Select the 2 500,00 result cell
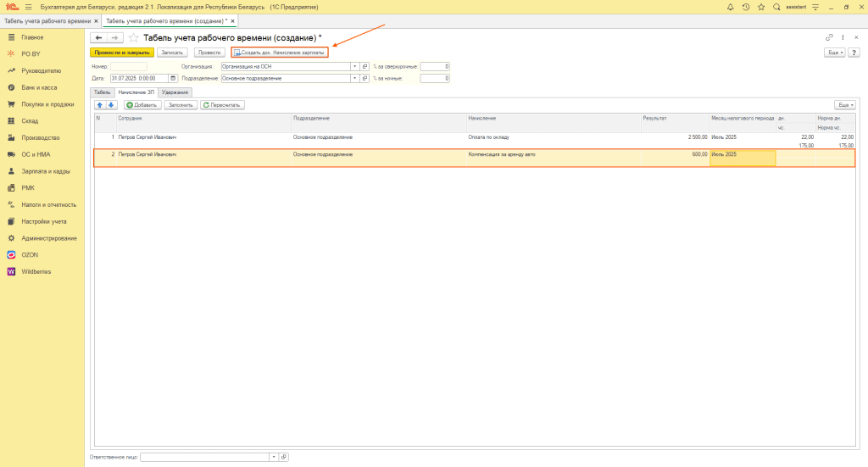This screenshot has width=868, height=467. [676, 141]
